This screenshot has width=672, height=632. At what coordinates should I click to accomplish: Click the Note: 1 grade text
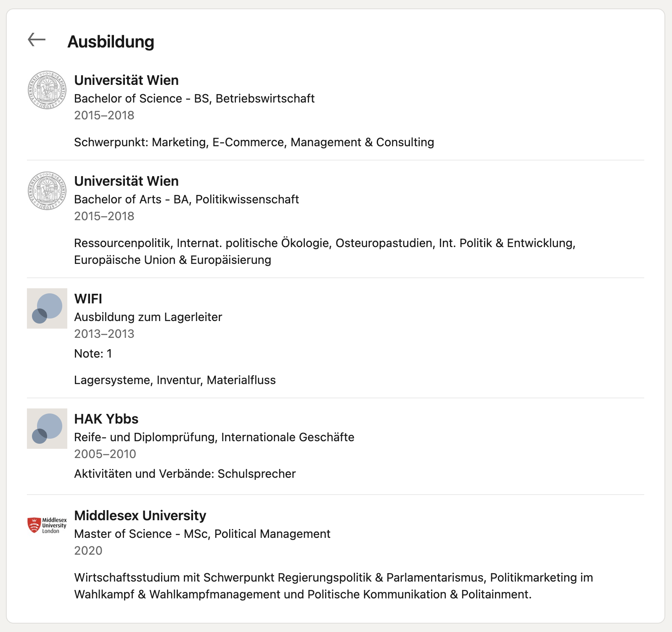[x=93, y=353]
